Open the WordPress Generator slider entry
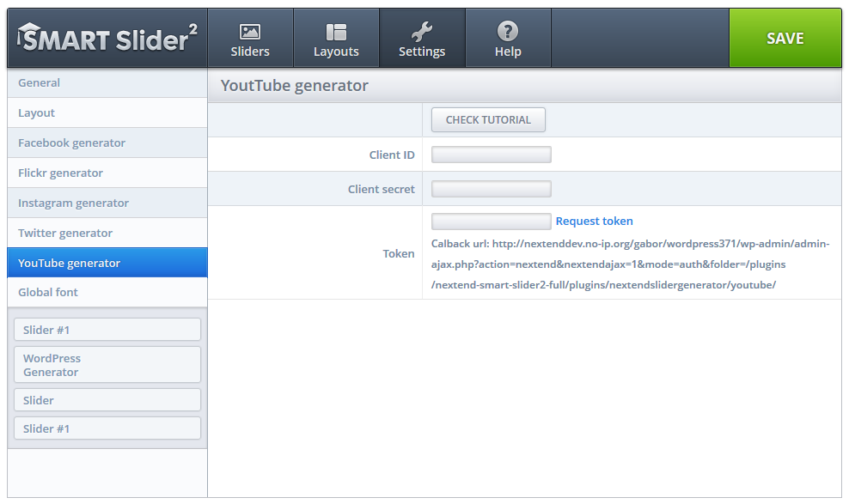 point(107,365)
